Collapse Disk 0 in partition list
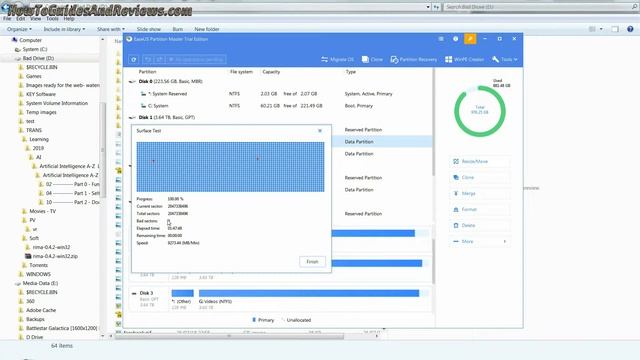The width and height of the screenshot is (640, 360). tap(132, 82)
